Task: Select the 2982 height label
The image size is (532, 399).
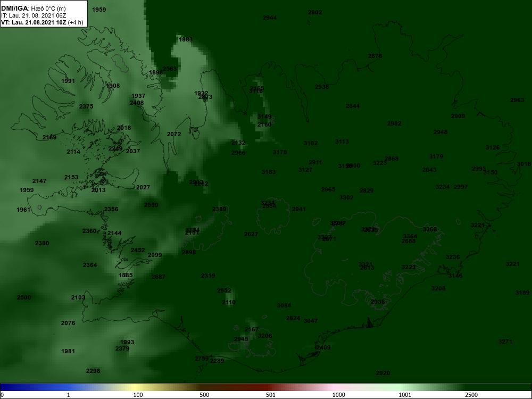Action: click(x=394, y=123)
